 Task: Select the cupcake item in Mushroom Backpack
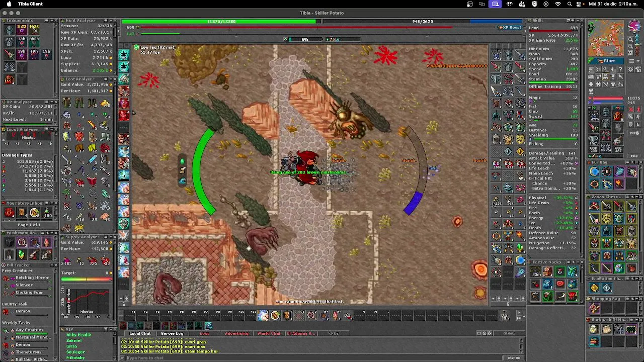47,242
